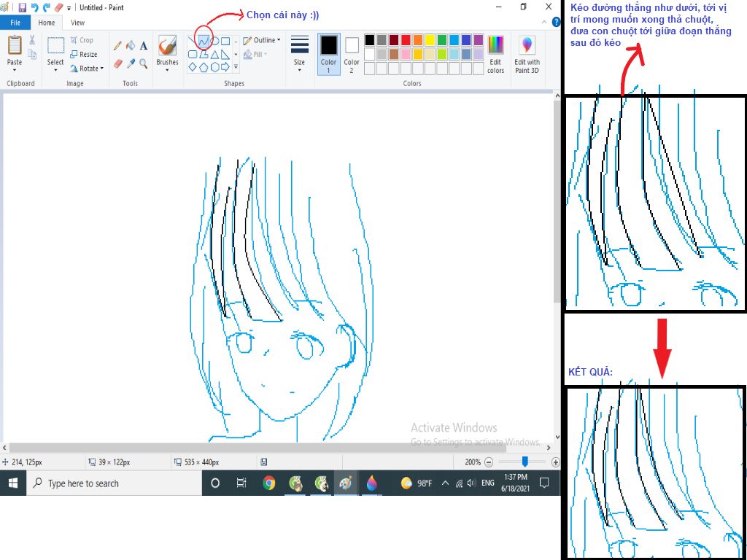
Task: Click the zoom in plus button
Action: tap(555, 462)
